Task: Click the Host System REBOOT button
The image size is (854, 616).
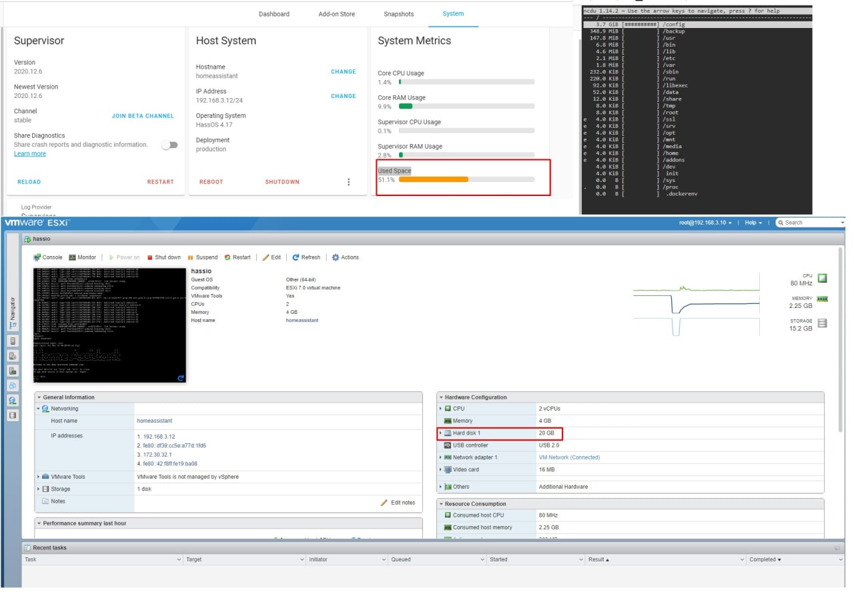Action: click(x=211, y=182)
